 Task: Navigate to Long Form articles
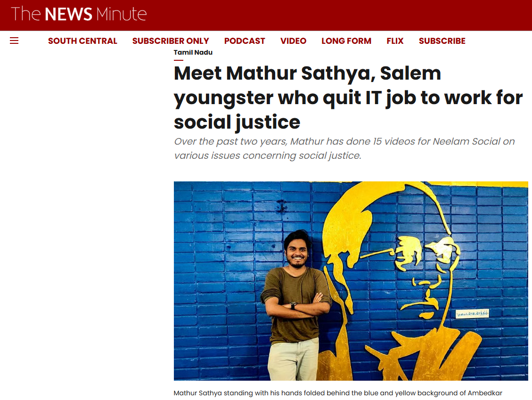346,41
